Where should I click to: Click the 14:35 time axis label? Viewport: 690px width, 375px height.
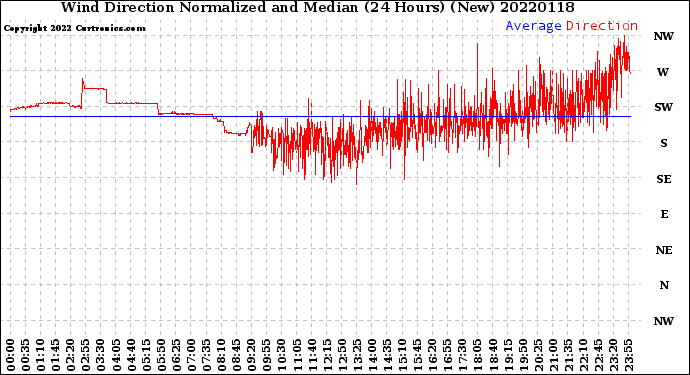pyautogui.click(x=387, y=355)
